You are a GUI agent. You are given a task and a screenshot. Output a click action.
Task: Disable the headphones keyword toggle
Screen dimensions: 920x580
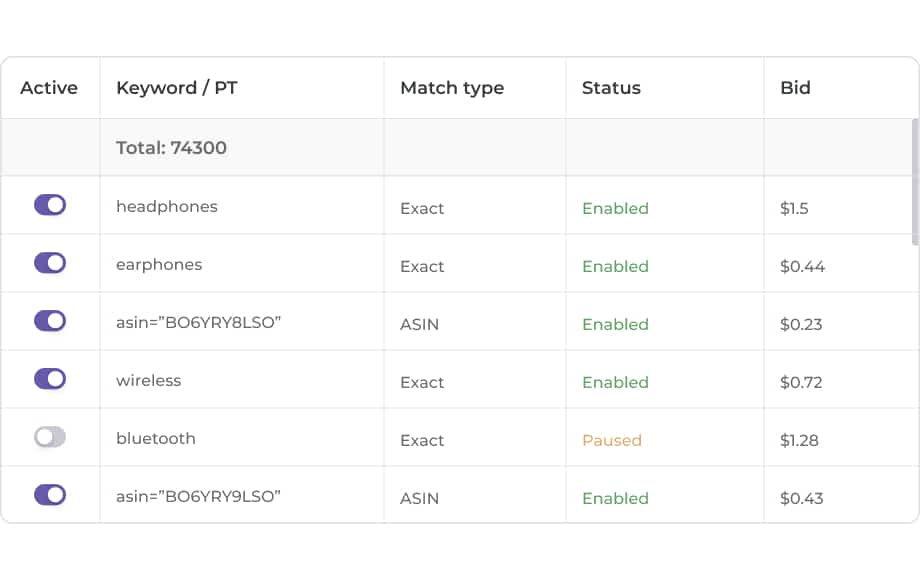pyautogui.click(x=50, y=205)
